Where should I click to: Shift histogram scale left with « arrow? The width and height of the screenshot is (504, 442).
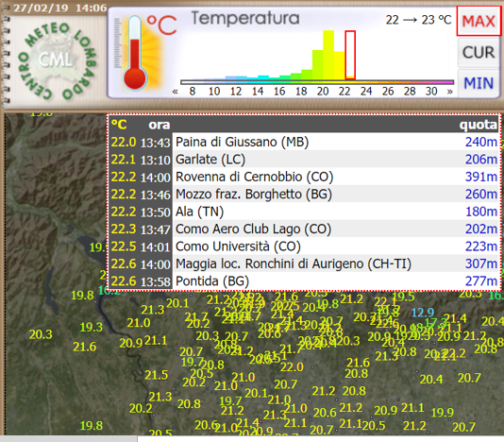176,92
